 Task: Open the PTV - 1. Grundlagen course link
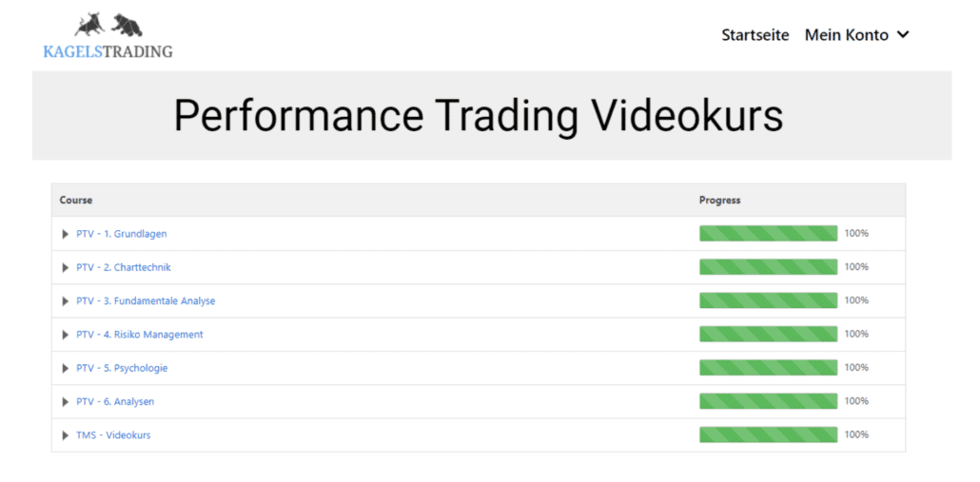(121, 234)
